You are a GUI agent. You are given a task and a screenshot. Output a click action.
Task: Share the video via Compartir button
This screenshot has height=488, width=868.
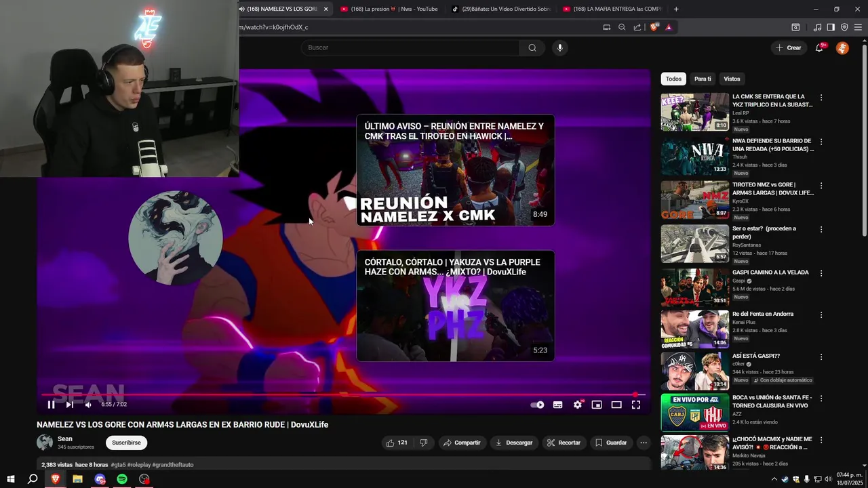pos(462,443)
